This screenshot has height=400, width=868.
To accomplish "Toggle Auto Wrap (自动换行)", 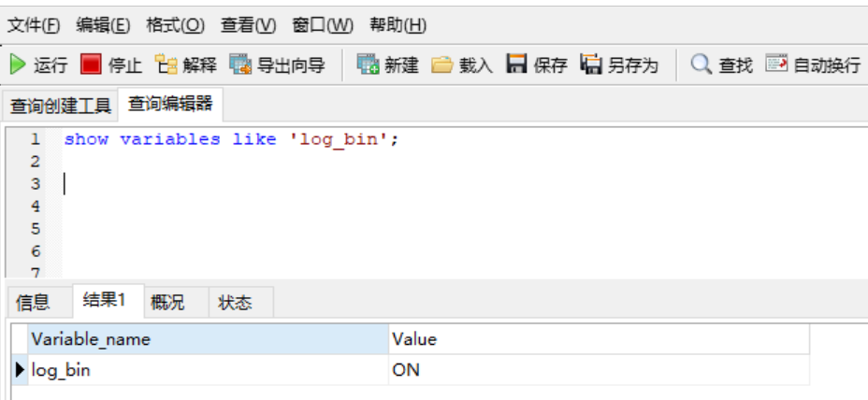I will [x=776, y=64].
